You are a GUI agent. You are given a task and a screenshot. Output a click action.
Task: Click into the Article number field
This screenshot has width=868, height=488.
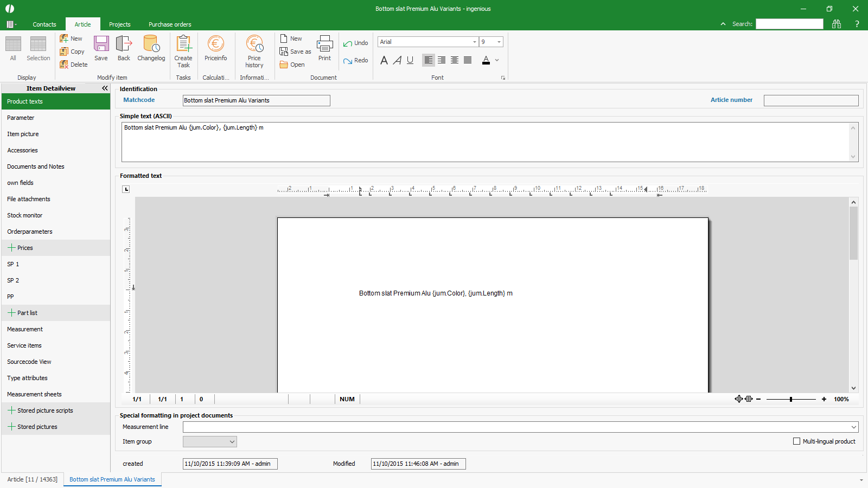click(810, 100)
